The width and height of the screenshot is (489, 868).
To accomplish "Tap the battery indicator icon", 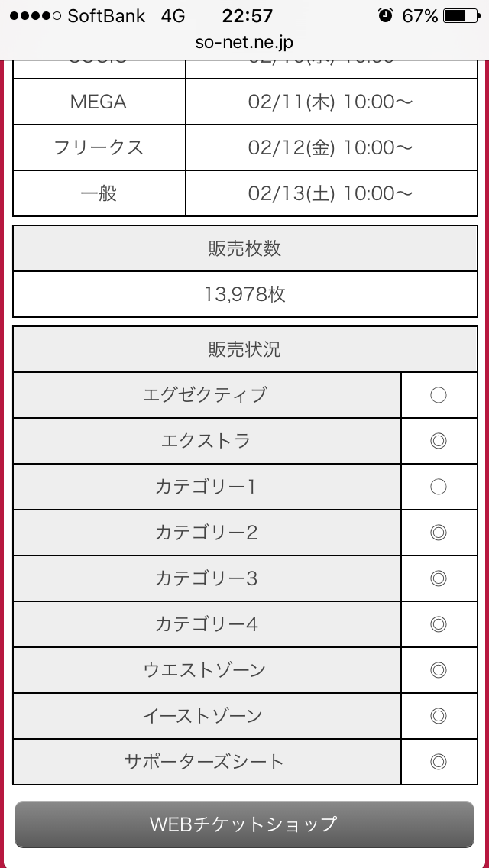I will point(460,15).
